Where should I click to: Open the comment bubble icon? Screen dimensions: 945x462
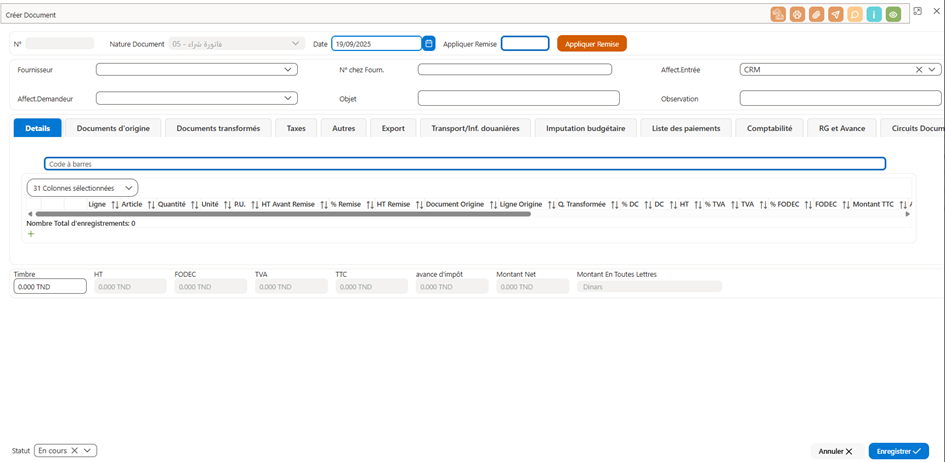855,14
